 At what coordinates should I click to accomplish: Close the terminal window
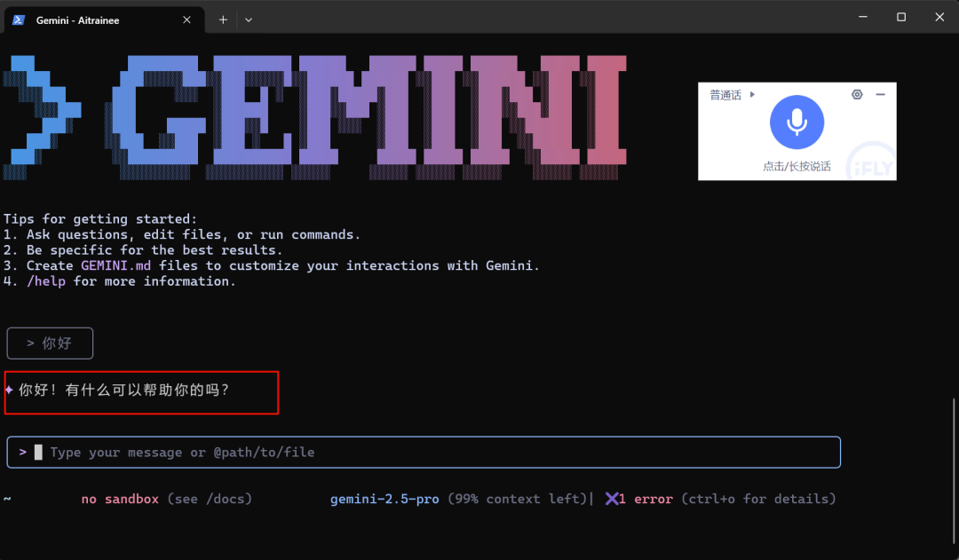point(939,17)
